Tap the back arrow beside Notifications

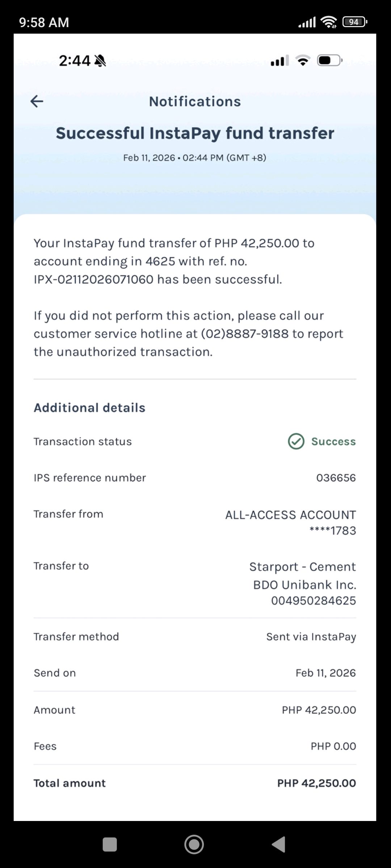coord(37,101)
